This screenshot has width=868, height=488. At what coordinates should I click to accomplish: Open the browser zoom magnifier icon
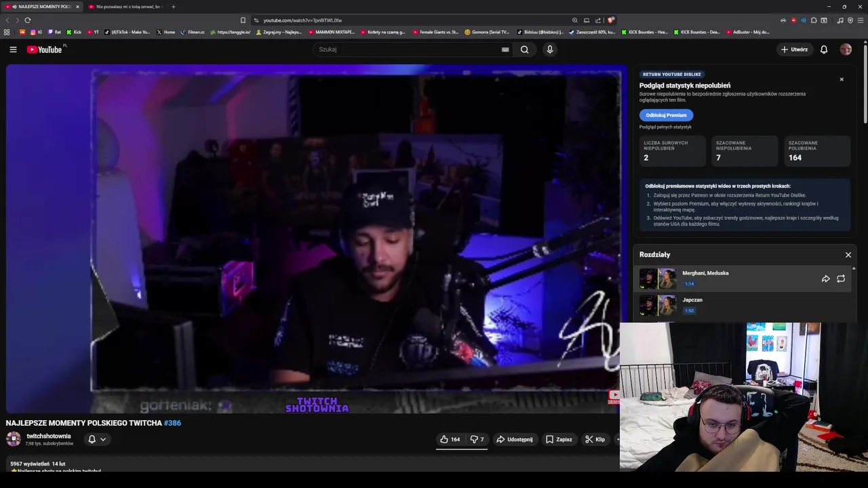point(575,20)
